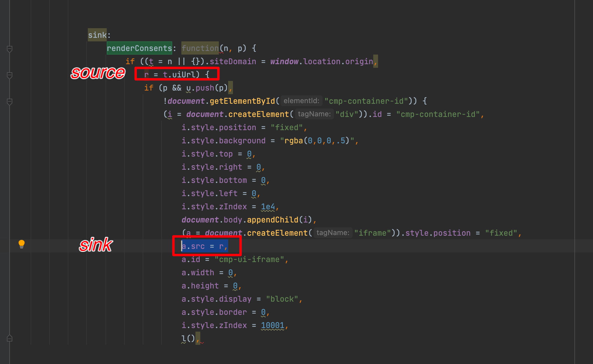Click the underlined 1e4 zIndex value
This screenshot has width=593, height=364.
[x=268, y=207]
